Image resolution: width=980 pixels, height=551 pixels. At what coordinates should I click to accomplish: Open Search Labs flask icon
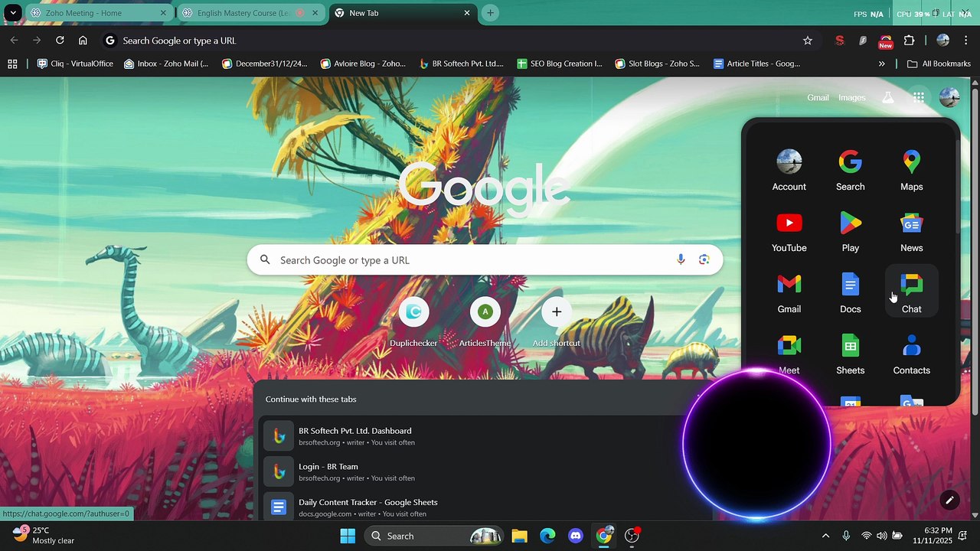(887, 97)
